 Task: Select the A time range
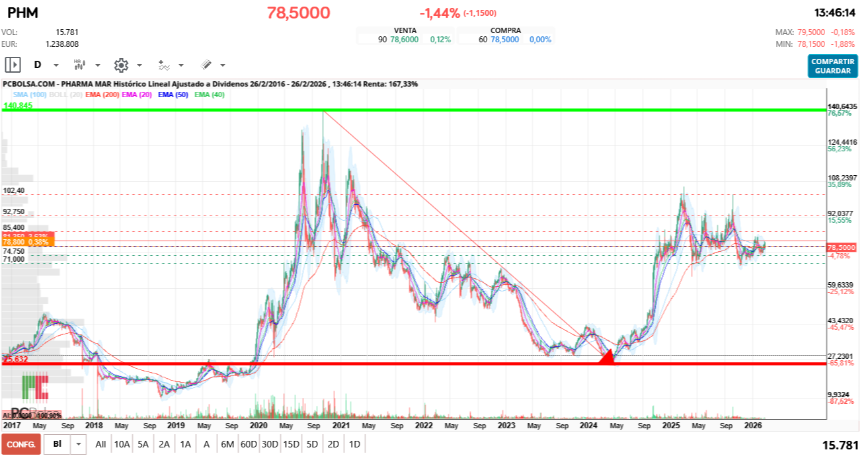click(x=206, y=445)
